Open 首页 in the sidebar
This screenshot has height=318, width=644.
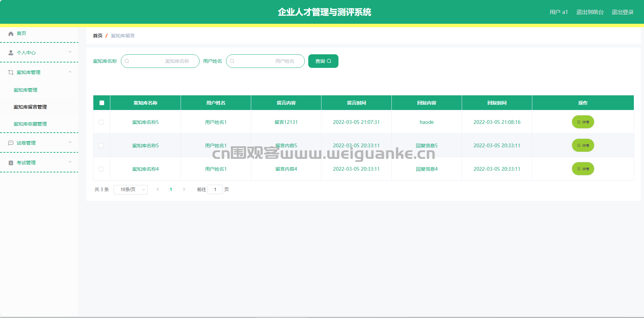tap(21, 33)
